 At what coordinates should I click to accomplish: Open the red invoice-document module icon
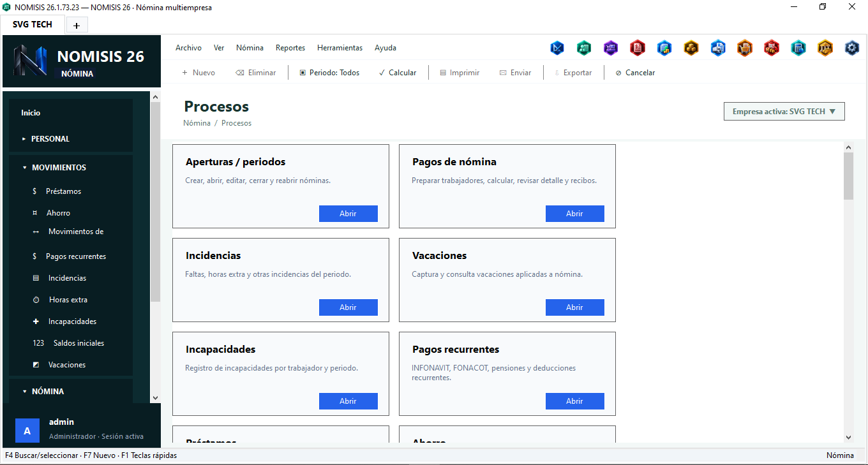click(x=638, y=48)
